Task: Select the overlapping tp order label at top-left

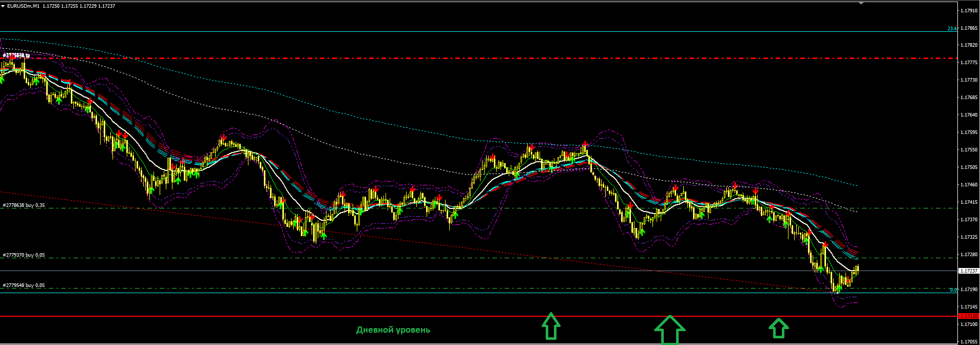Action: coord(16,55)
